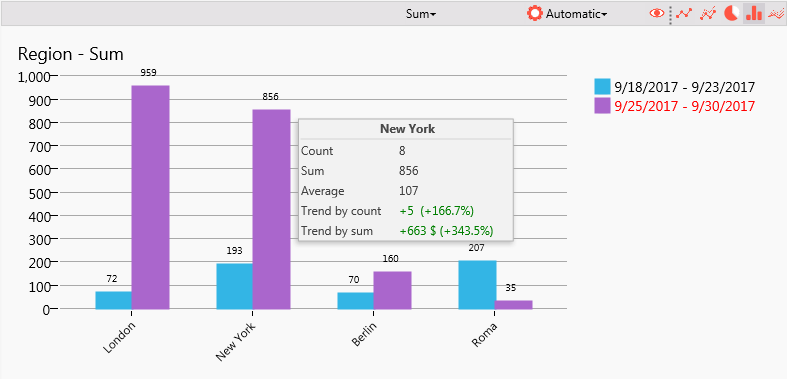Screen dimensions: 787x379
Task: Click the London axis label
Action: click(119, 338)
